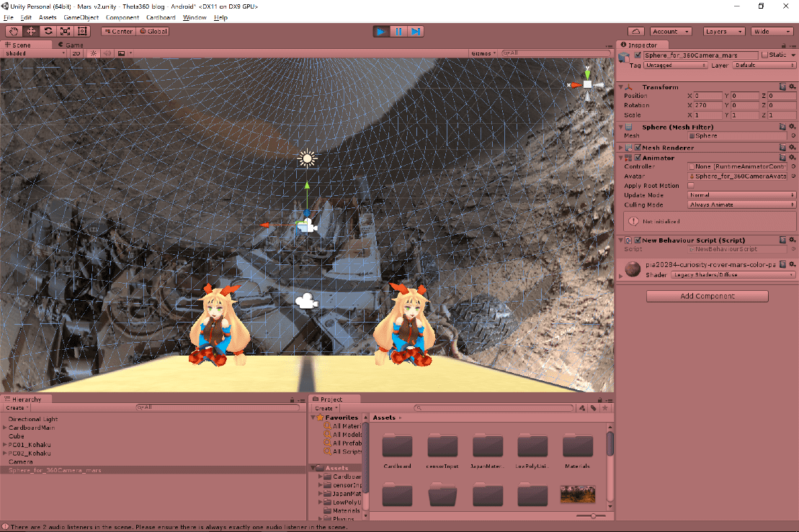Select the Hand tool in the toolbar
The image size is (799, 532).
tap(14, 31)
